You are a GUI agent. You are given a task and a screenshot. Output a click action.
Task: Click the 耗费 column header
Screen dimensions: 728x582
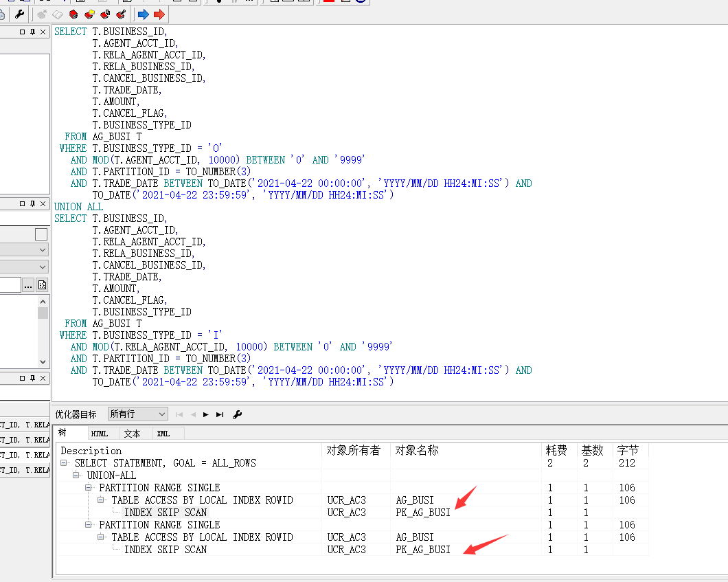(x=559, y=451)
